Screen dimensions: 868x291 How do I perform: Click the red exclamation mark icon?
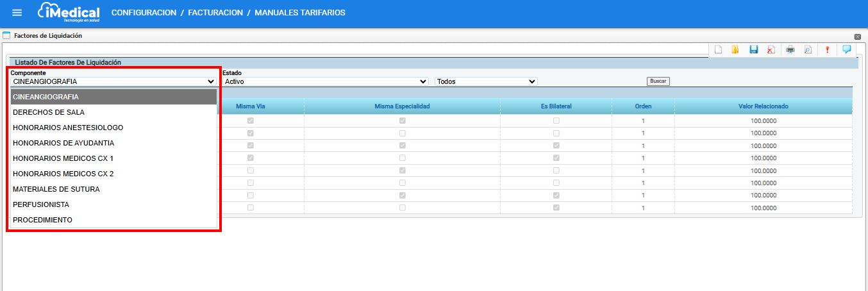(827, 49)
